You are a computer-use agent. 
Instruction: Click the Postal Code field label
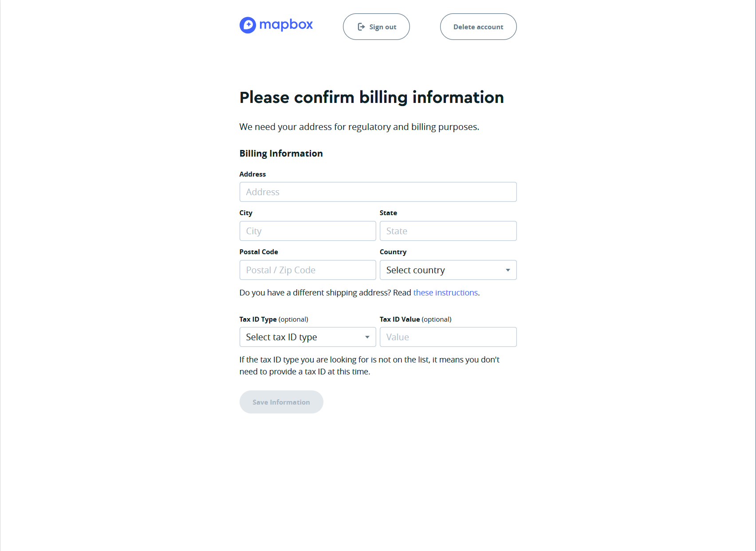coord(259,252)
